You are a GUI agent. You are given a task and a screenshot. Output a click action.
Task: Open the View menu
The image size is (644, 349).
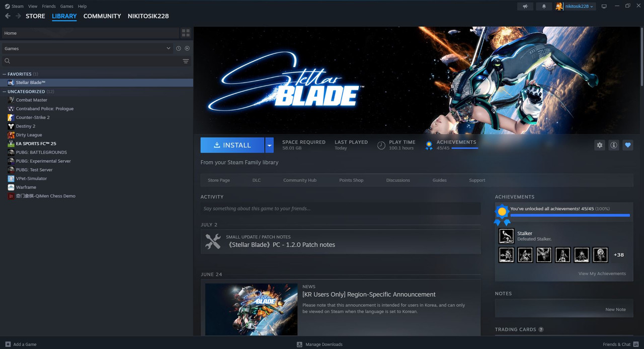click(33, 6)
